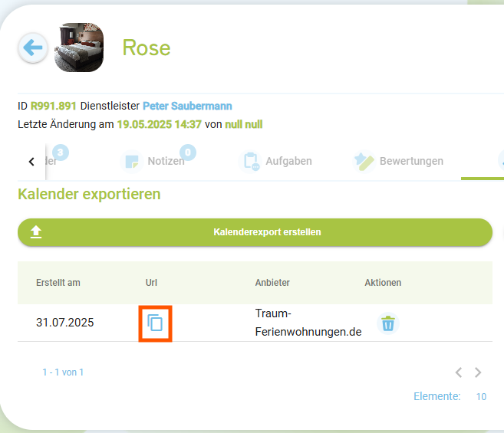Screen dimensions: 504x433
Task: Click the 19.05.2025 14:37 change timestamp
Action: (159, 124)
